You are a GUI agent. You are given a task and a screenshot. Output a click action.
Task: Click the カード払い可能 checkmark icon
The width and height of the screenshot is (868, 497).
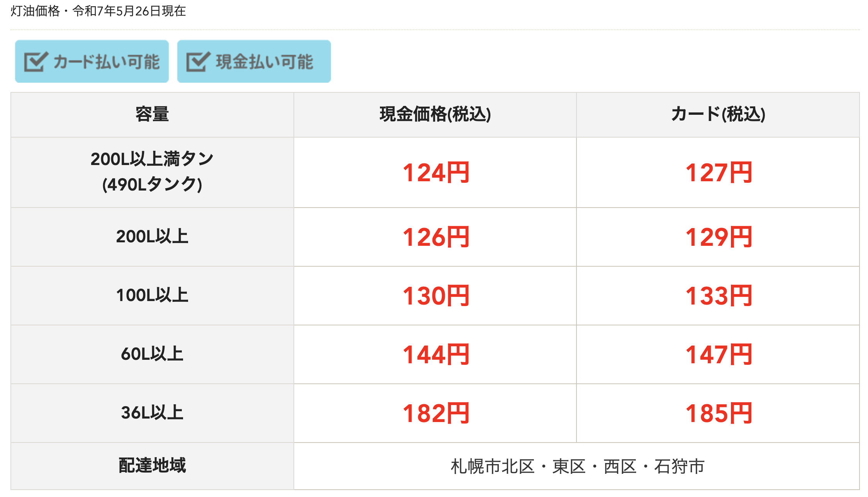pos(36,62)
